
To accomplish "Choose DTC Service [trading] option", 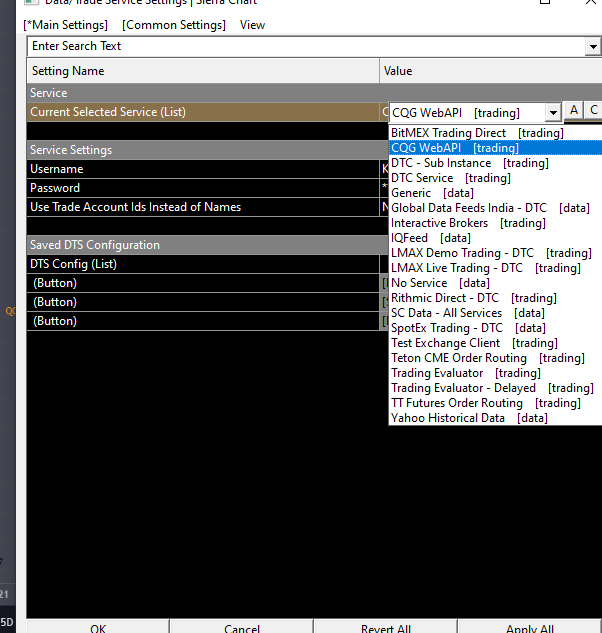I will tap(495, 178).
